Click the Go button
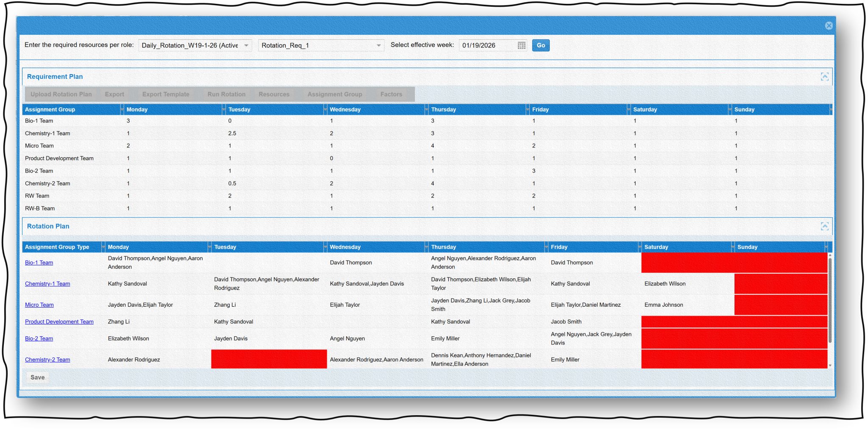This screenshot has width=868, height=430. 540,45
